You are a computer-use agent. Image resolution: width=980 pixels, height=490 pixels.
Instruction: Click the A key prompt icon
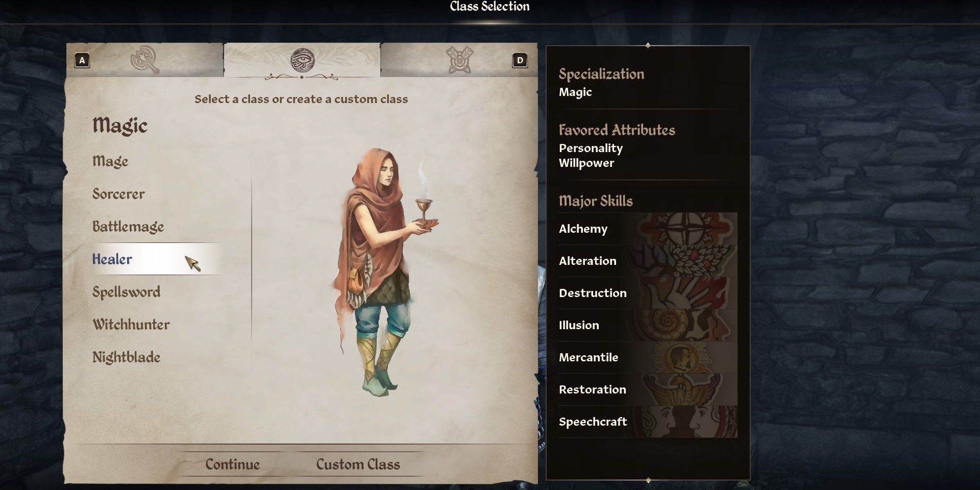click(x=82, y=60)
